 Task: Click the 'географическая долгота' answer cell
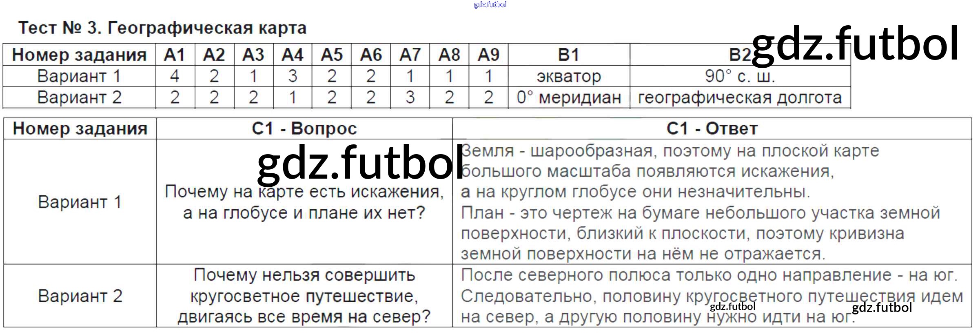740,97
